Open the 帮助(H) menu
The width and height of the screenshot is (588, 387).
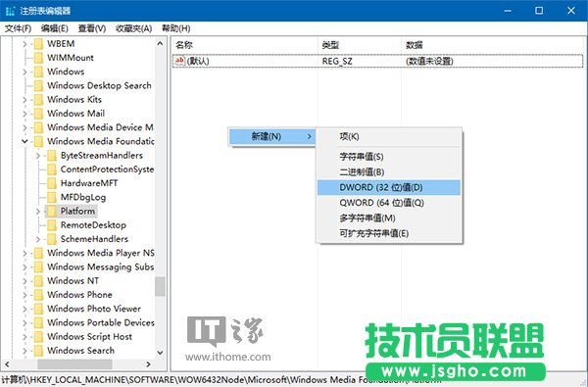coord(175,28)
